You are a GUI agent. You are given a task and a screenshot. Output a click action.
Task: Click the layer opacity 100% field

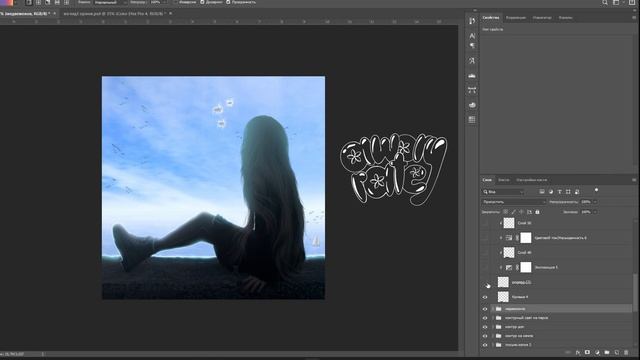(586, 202)
